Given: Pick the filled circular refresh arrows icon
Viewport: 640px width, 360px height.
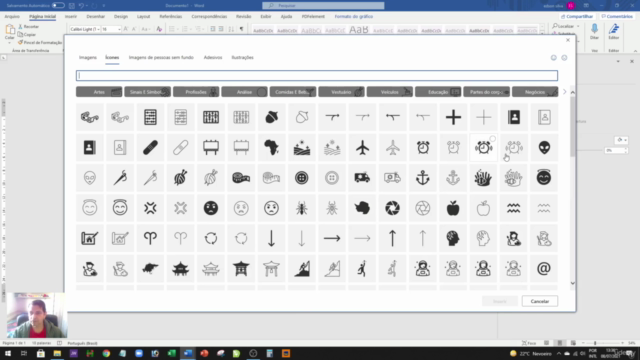Looking at the screenshot, I should coord(211,238).
